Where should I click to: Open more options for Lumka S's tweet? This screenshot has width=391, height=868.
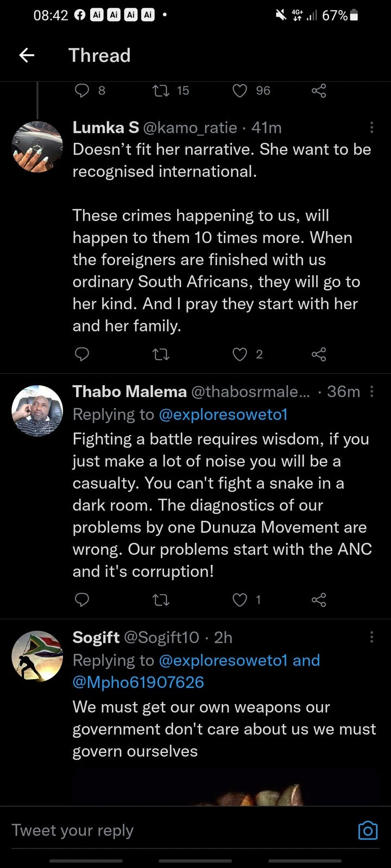coord(371,127)
